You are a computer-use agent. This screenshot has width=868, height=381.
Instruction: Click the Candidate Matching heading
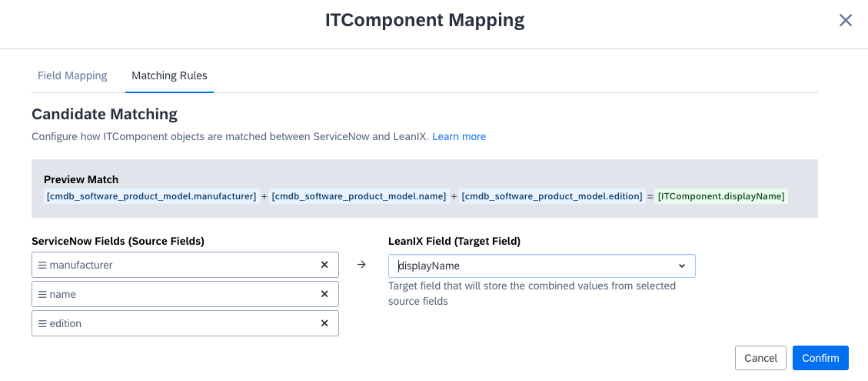pos(105,114)
